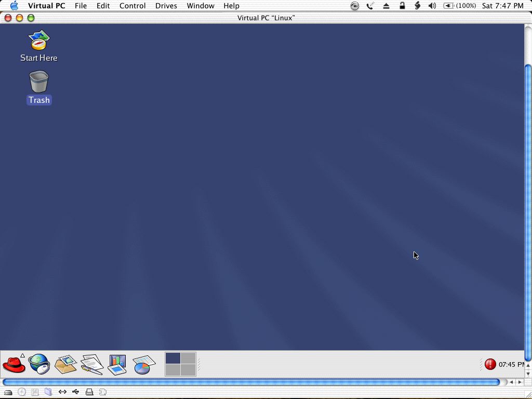Click the scroll left arrow
Screen dimensions: 532x399
tap(511, 382)
